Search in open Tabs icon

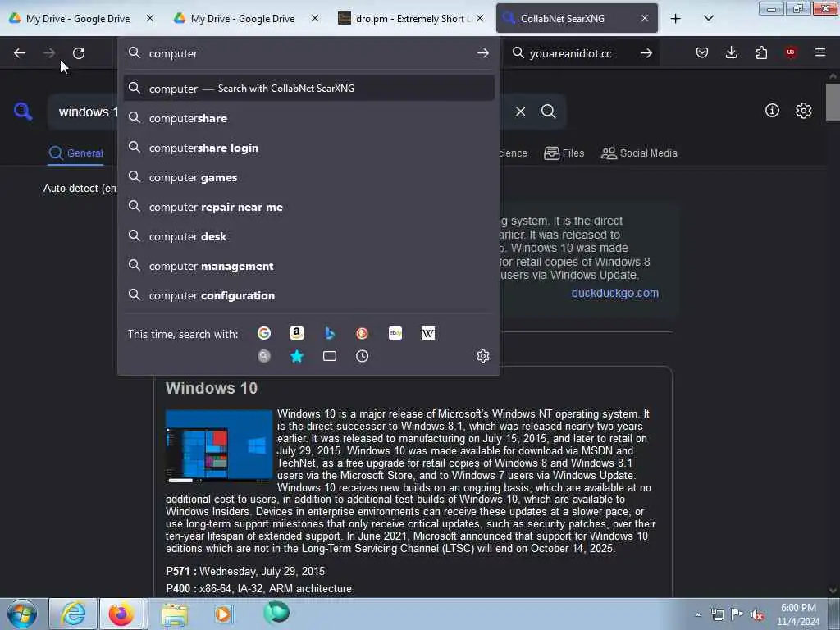(330, 356)
